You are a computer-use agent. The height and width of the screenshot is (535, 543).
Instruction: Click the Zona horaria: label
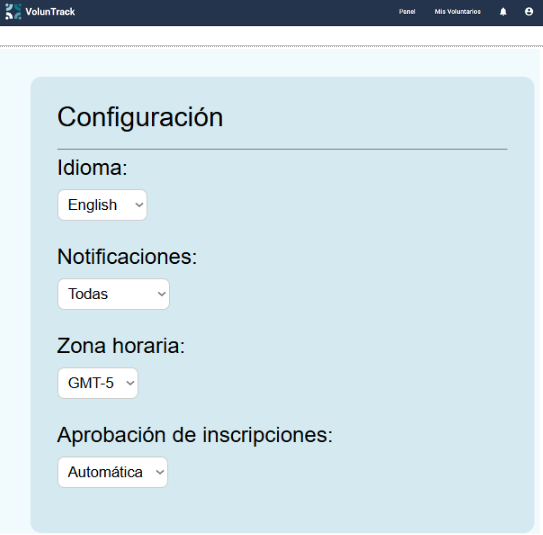tap(121, 346)
